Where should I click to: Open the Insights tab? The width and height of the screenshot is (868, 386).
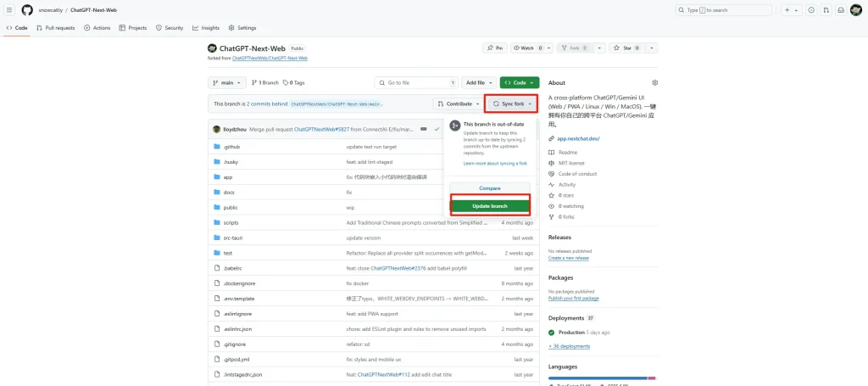click(206, 27)
